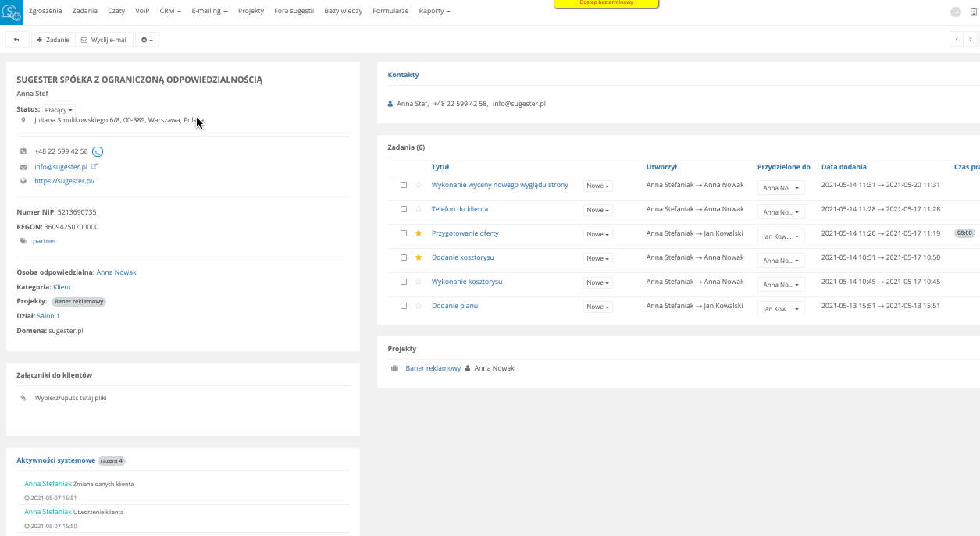Open assignee dropdown for 'Przygotowanie oferty'
Screen dimensions: 980x536
[781, 236]
